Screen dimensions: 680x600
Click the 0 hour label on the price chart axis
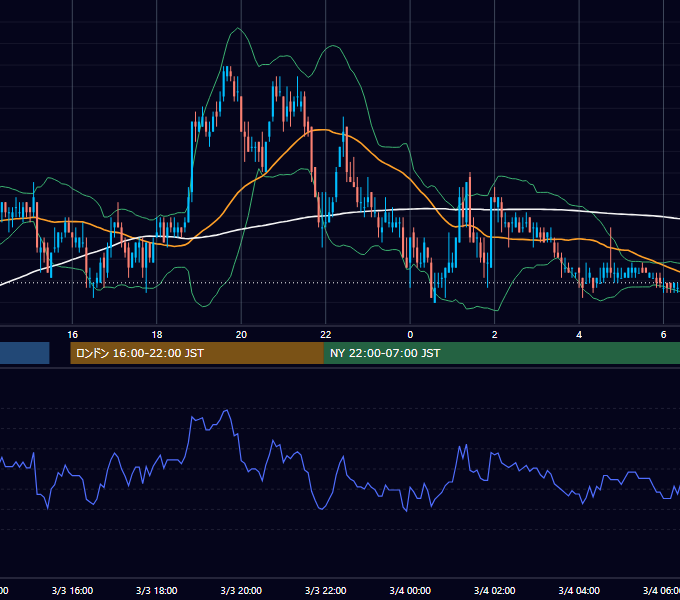pyautogui.click(x=410, y=335)
